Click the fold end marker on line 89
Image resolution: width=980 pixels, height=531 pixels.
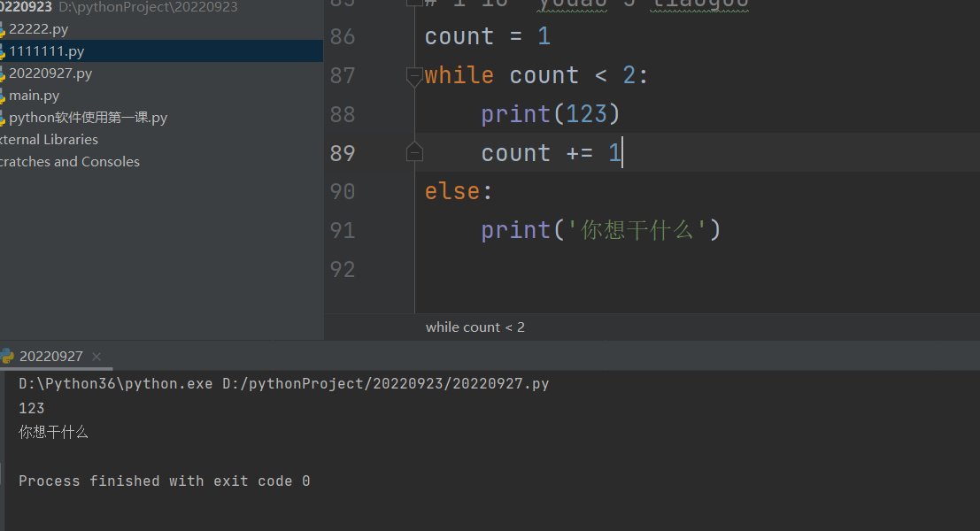tap(414, 152)
